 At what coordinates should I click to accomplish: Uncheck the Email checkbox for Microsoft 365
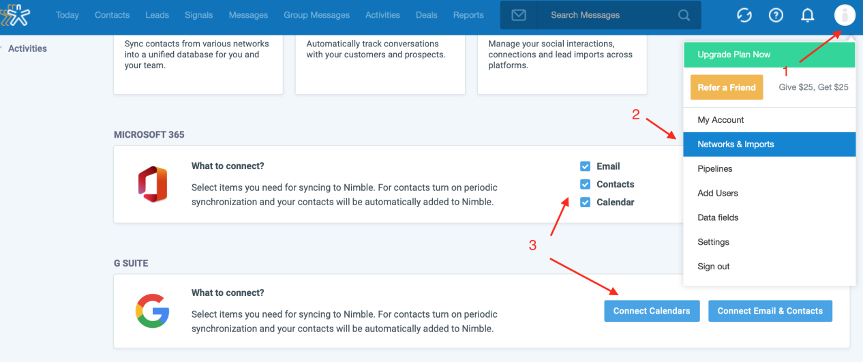tap(585, 166)
